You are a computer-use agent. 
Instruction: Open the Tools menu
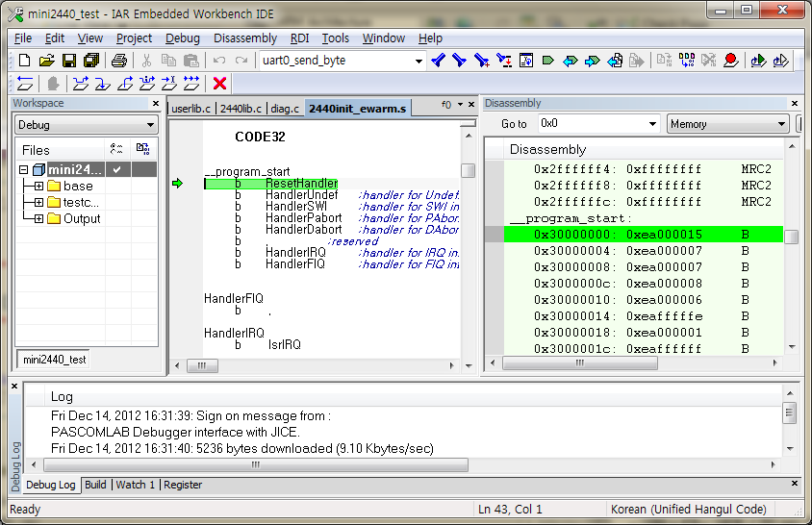335,38
